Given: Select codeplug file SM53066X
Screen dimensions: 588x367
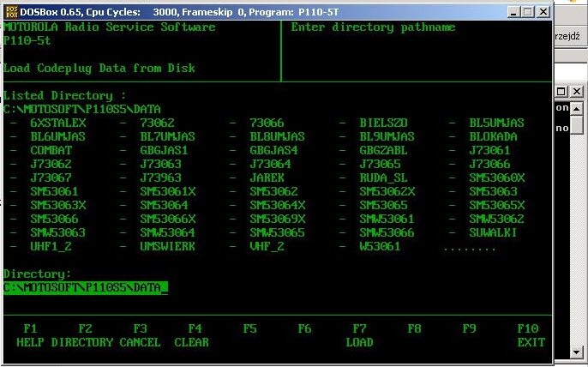Looking at the screenshot, I should 168,219.
